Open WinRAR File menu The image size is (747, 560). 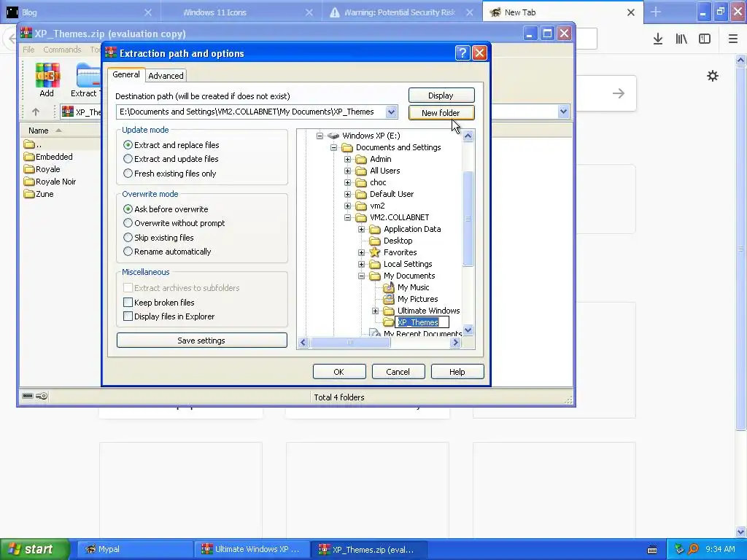28,50
